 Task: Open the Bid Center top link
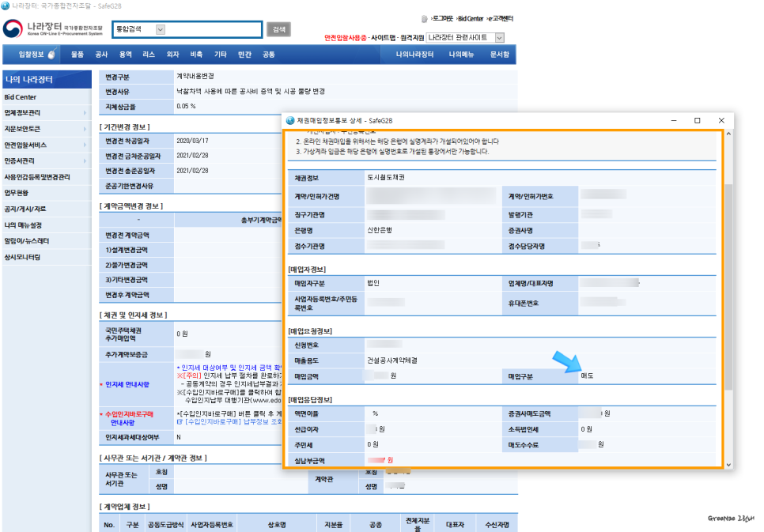point(470,18)
